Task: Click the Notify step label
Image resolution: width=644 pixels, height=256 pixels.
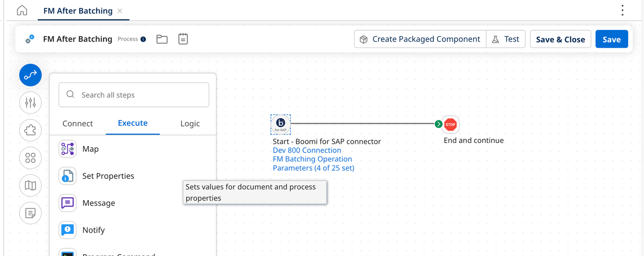Action: (x=94, y=230)
